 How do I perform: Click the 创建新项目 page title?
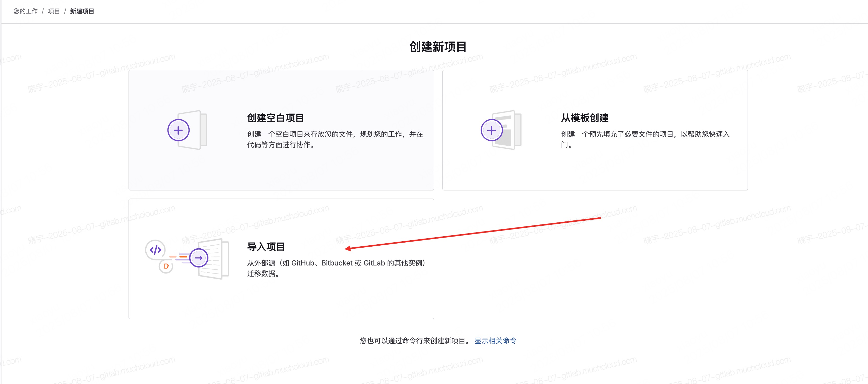(x=438, y=47)
